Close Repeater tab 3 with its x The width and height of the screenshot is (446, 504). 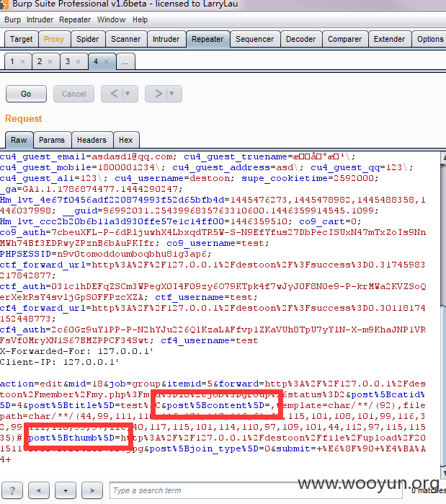click(78, 62)
